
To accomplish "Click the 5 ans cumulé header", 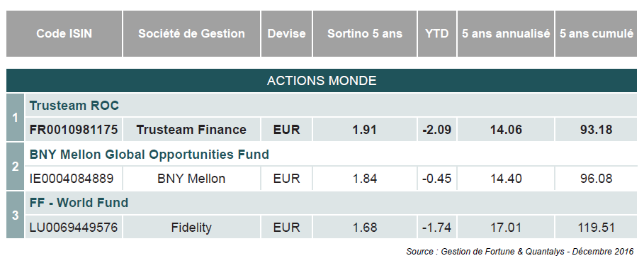I will point(597,34).
